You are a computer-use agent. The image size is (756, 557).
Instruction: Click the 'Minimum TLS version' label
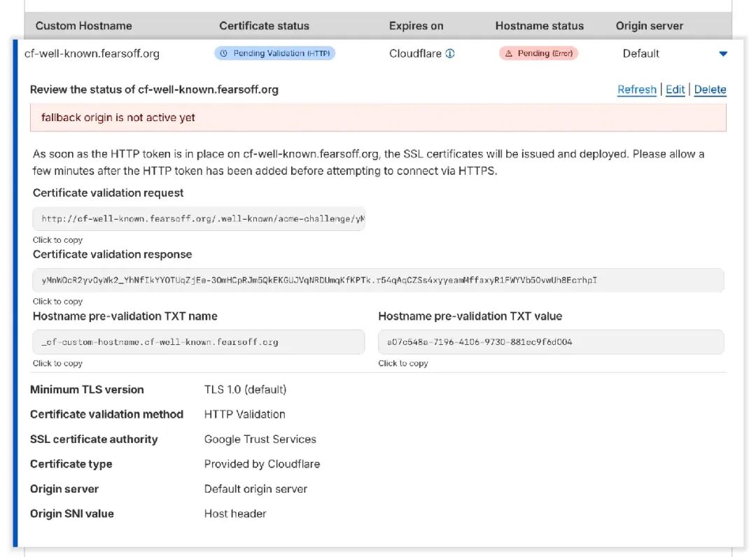pos(87,389)
